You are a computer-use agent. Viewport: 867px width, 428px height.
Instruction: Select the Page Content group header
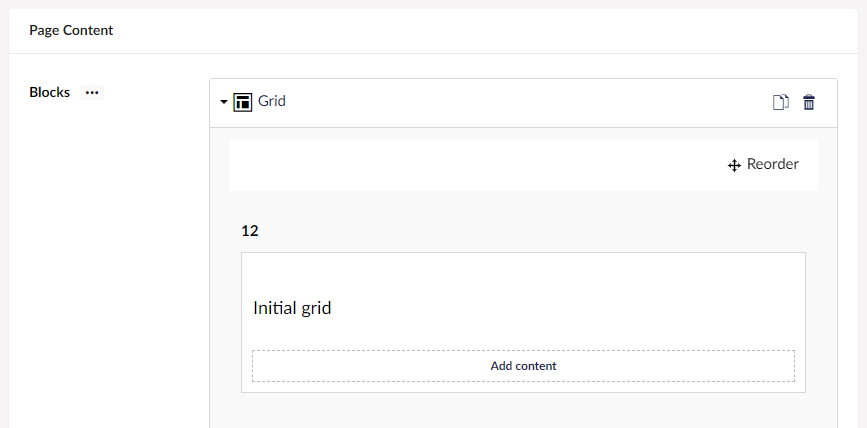coord(71,30)
